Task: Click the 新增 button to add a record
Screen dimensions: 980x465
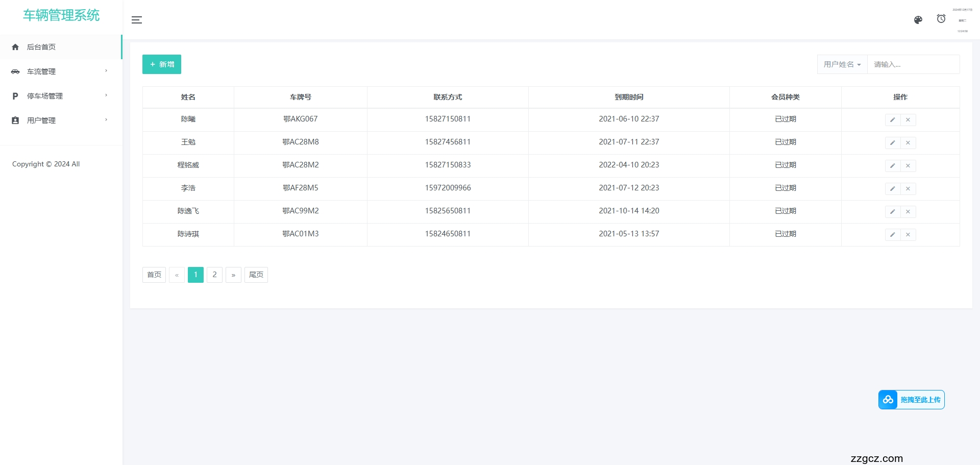Action: click(x=161, y=64)
